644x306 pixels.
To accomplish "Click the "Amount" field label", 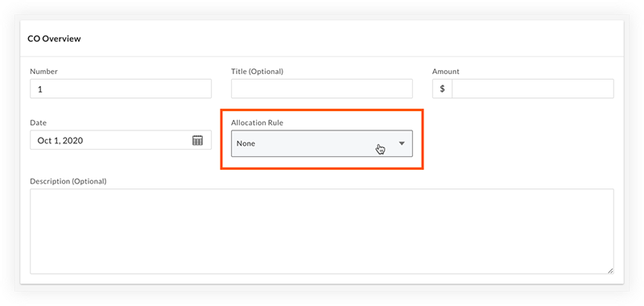I will (446, 72).
